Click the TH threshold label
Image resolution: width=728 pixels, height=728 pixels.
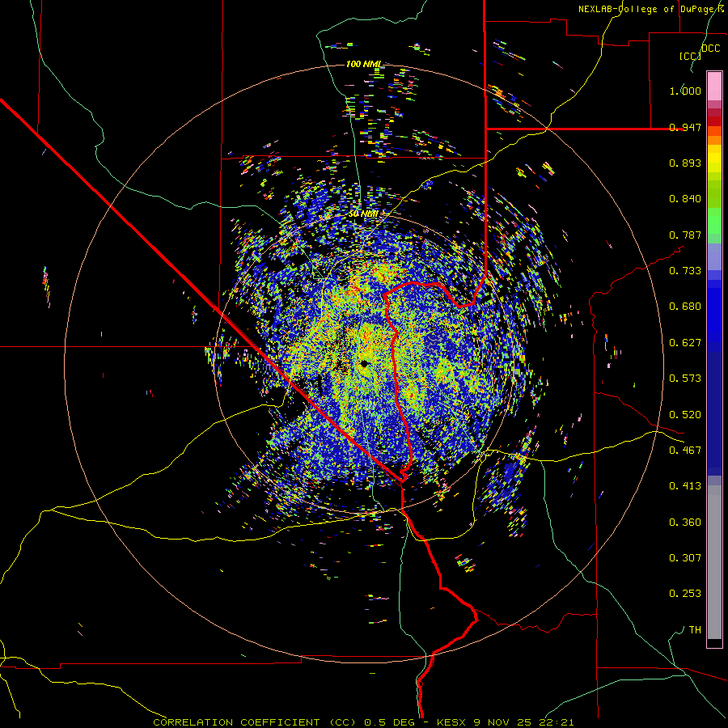695,630
